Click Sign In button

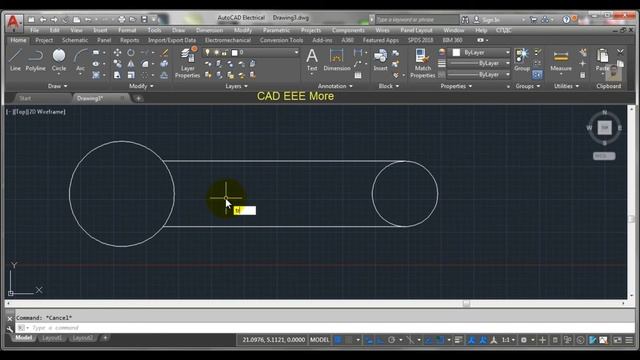click(x=491, y=20)
